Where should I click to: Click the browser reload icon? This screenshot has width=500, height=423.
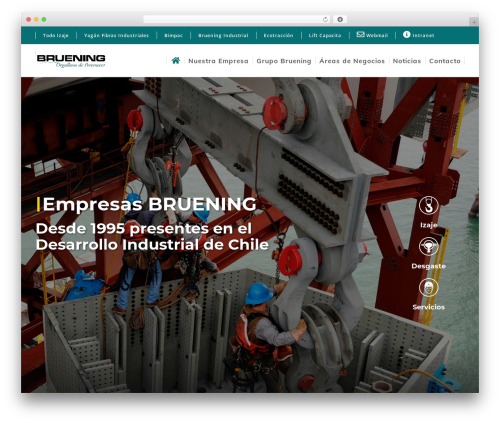[325, 19]
